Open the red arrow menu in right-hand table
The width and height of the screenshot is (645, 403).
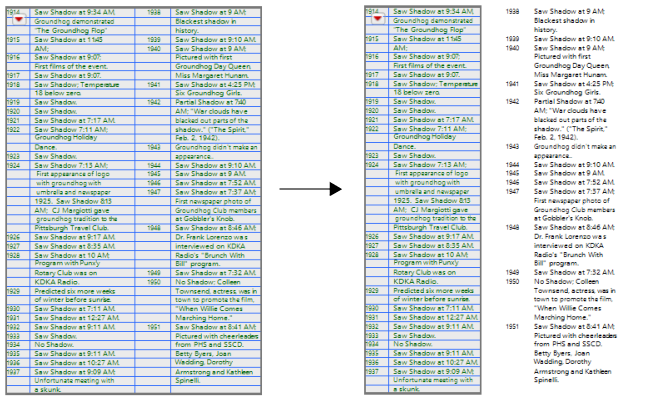[x=378, y=19]
